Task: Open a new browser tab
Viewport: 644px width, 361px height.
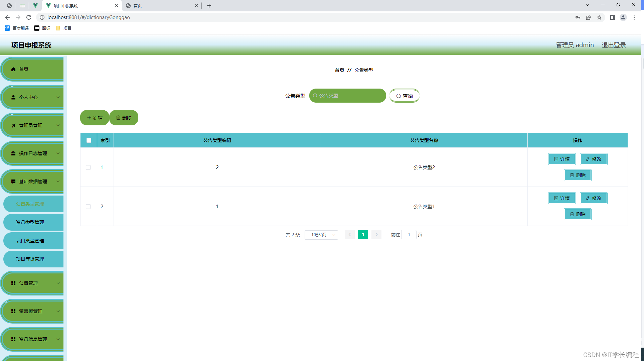Action: point(209,6)
